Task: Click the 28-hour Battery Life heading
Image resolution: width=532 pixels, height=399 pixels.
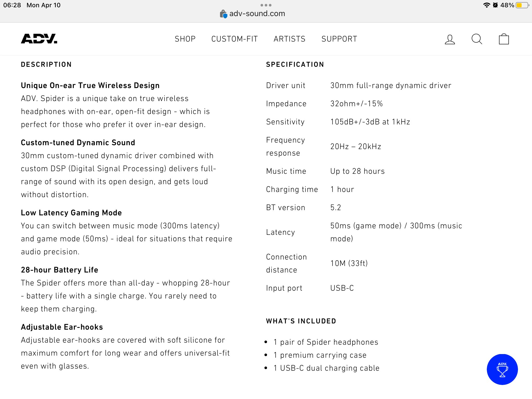Action: [59, 270]
